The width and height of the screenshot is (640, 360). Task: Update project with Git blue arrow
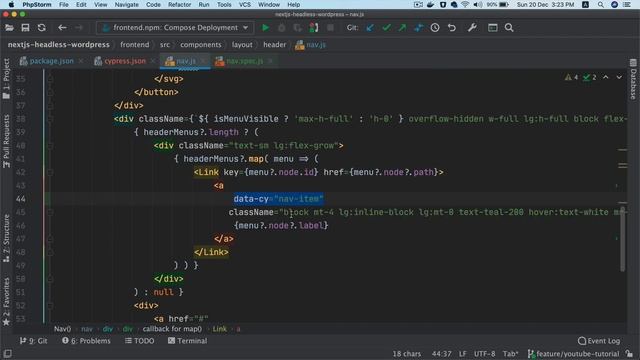tap(370, 28)
